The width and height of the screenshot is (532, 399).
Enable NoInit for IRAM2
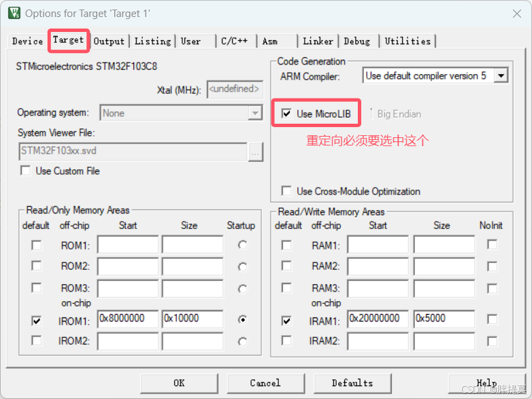pos(493,341)
